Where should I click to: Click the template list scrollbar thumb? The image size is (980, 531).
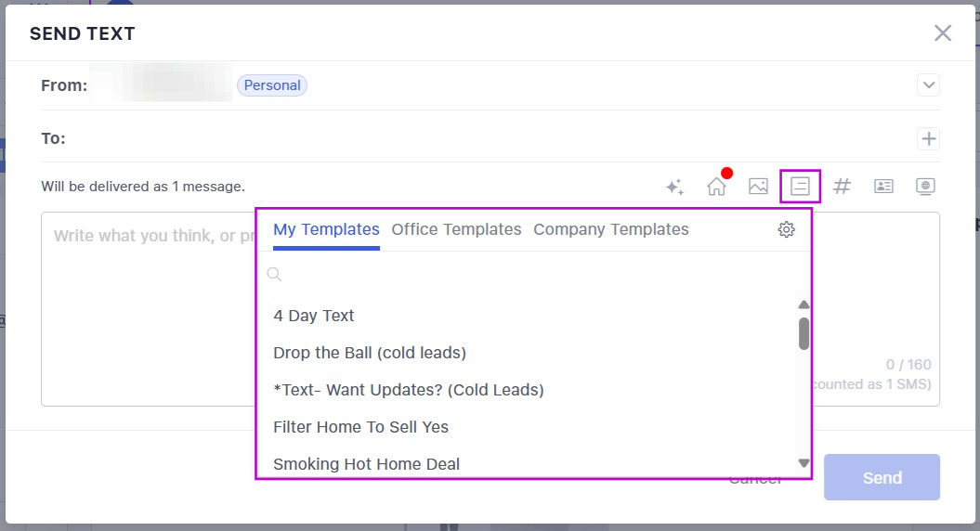804,333
